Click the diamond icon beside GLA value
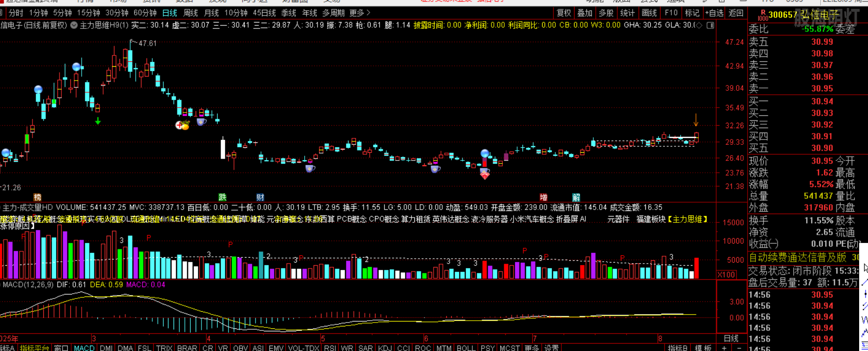 click(x=699, y=25)
